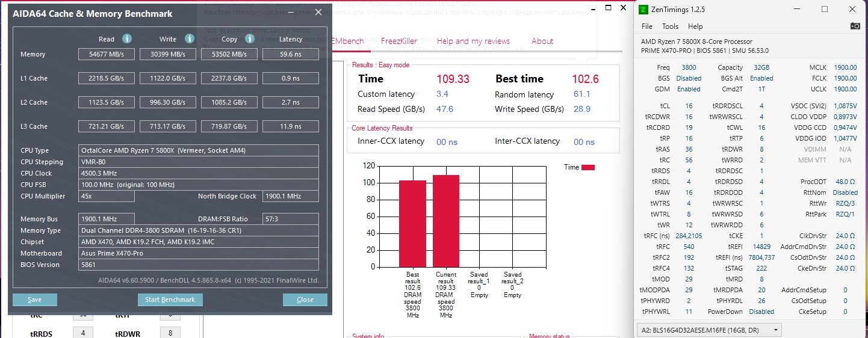868x338 pixels.
Task: Click the red Time legend swatch
Action: 588,167
